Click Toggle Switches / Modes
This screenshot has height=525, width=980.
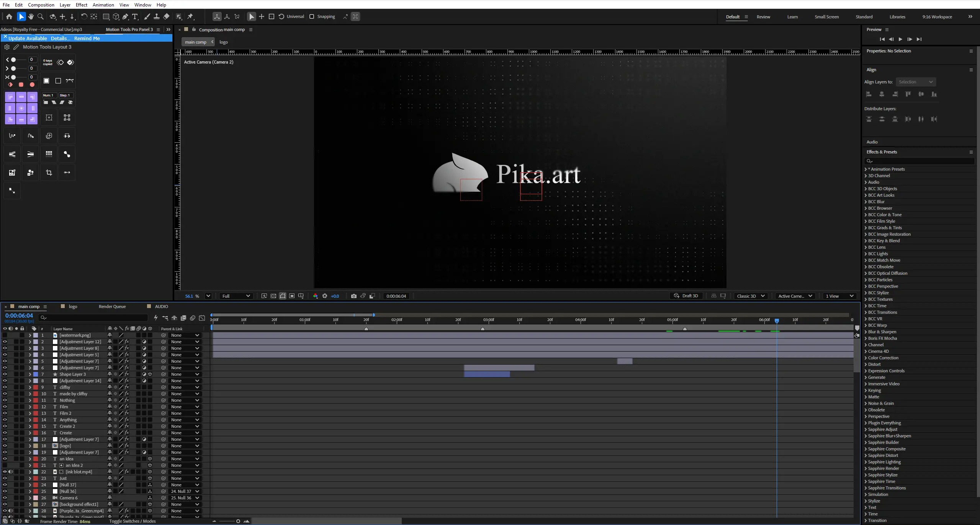(x=133, y=521)
